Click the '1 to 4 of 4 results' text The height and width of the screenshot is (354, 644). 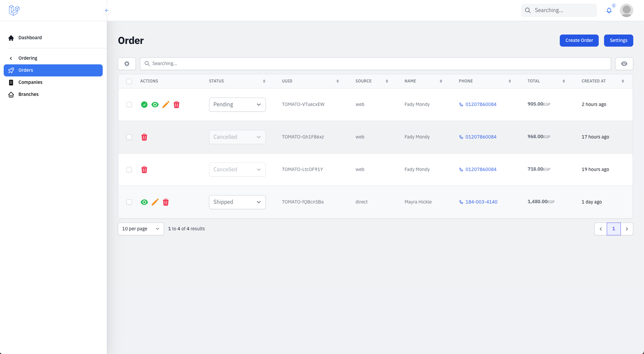[186, 229]
